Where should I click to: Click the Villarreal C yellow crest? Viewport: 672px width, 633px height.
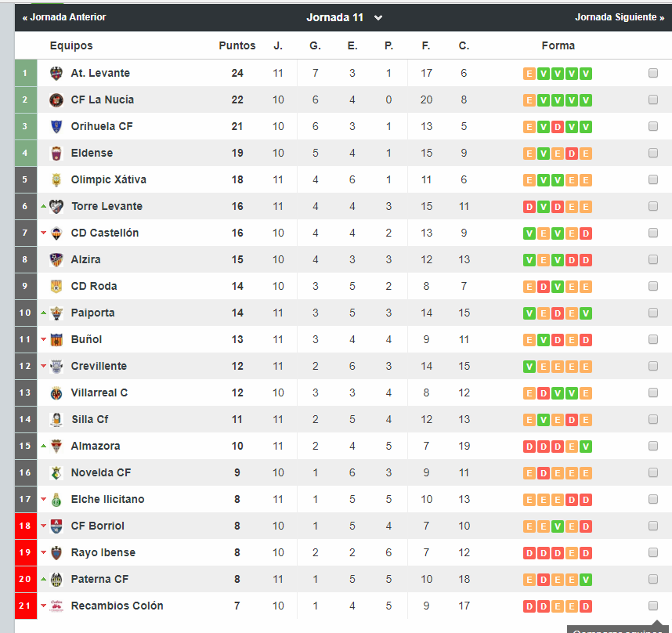[56, 393]
